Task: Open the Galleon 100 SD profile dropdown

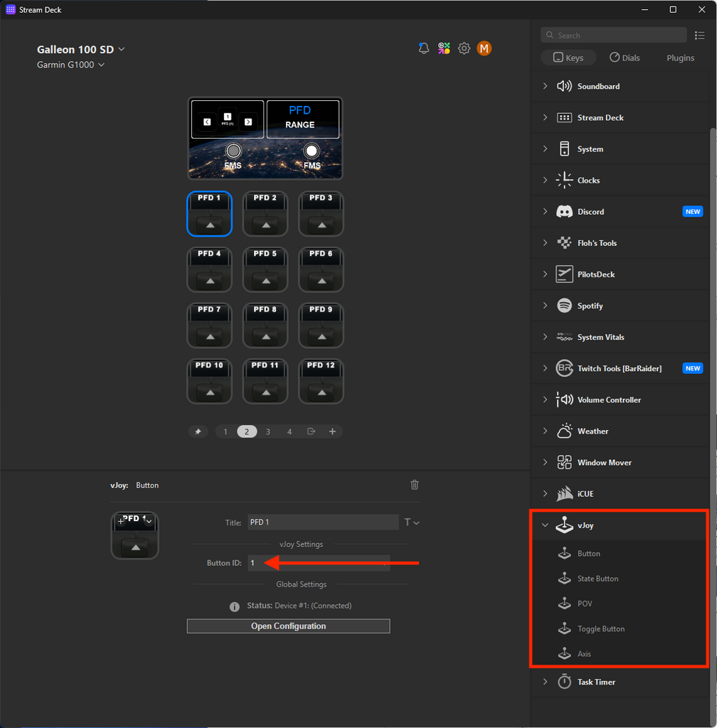Action: [x=80, y=49]
